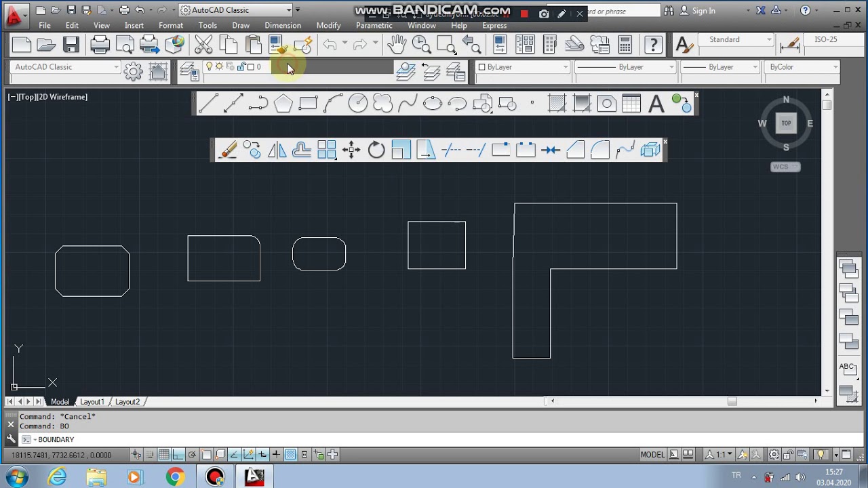Open QuickCalc calculator from Standard toolbar
This screenshot has height=488, width=868.
625,45
